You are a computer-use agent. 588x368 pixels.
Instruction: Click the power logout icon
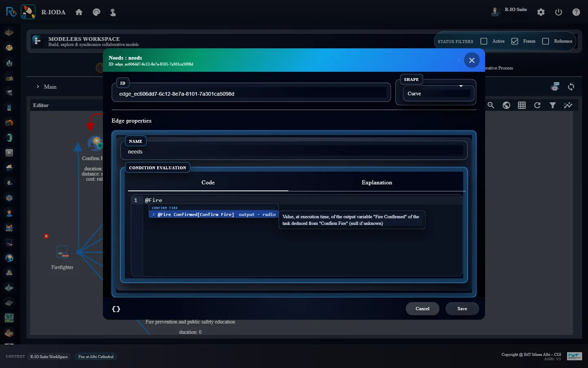(x=559, y=12)
